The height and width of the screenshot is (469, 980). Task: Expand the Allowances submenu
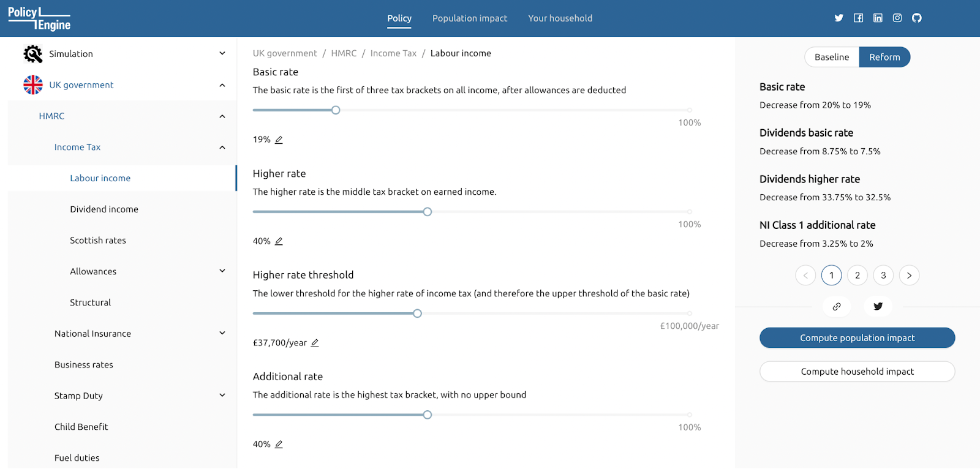222,271
